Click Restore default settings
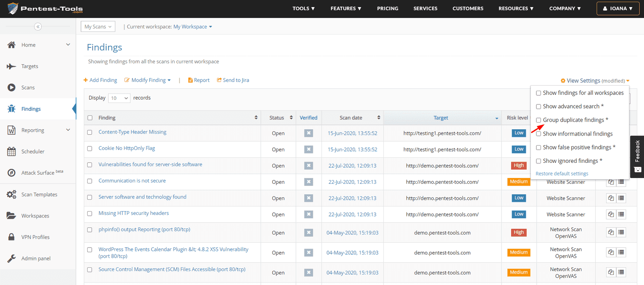The image size is (644, 285). pos(562,173)
